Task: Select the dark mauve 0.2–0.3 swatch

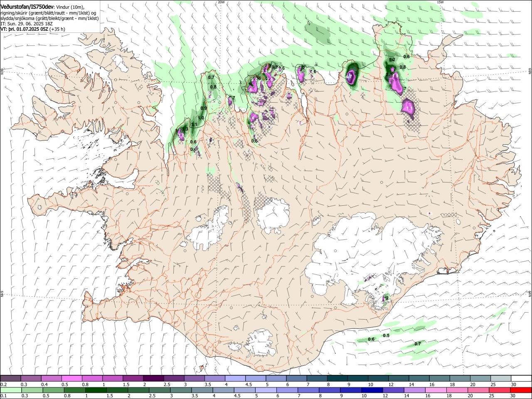Action: pyautogui.click(x=11, y=379)
